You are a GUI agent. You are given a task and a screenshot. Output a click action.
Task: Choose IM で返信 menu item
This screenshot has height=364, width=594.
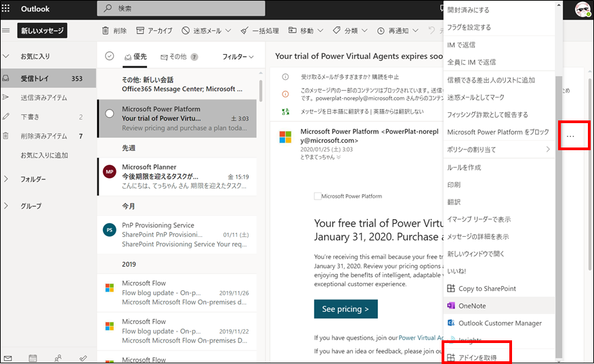[x=499, y=45]
